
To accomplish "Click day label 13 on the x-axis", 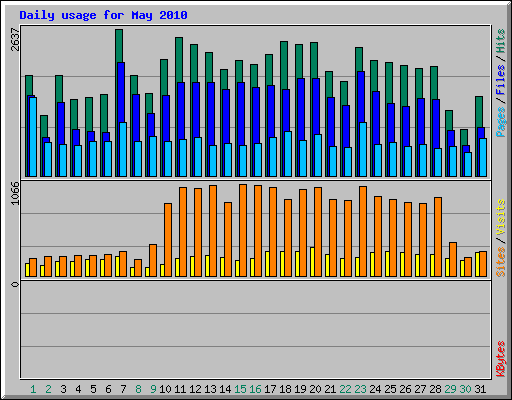I will (x=210, y=389).
